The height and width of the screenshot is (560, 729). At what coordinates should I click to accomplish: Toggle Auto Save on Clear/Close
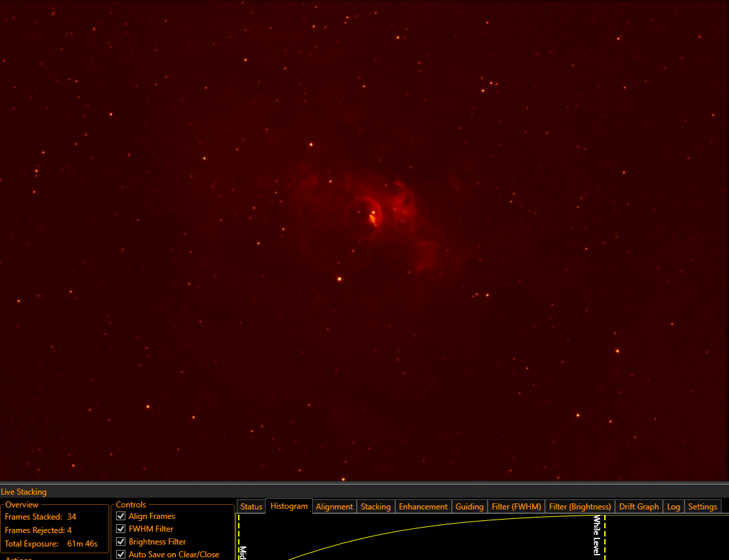pos(121,555)
